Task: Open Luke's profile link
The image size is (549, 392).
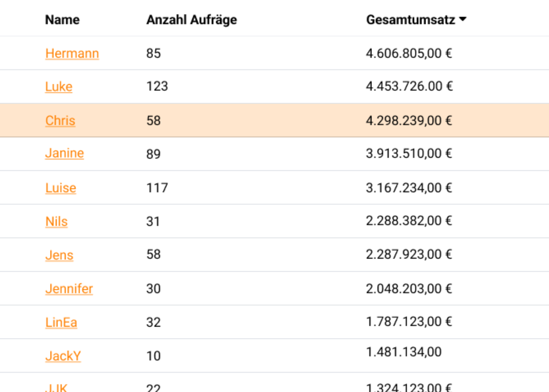Action: pyautogui.click(x=59, y=87)
